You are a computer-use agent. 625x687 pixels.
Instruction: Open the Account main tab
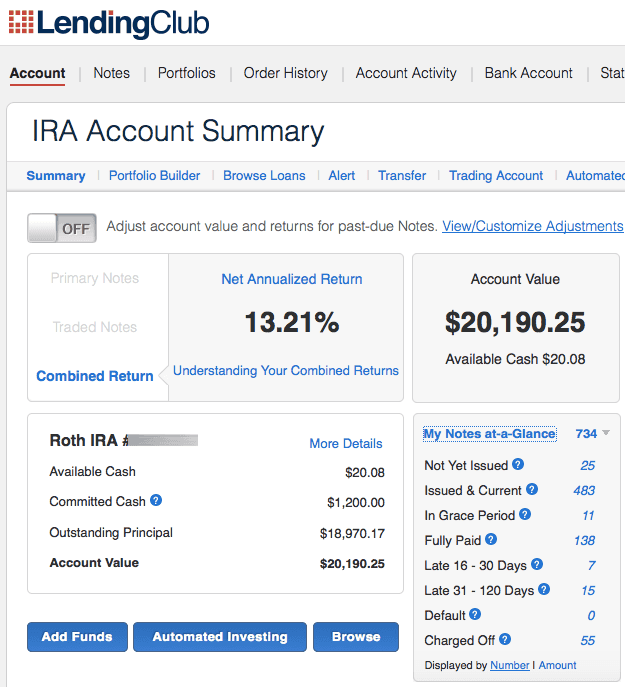[37, 73]
